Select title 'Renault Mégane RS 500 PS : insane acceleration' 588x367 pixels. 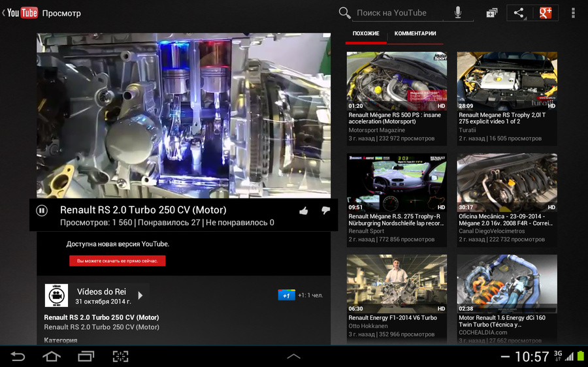(395, 118)
